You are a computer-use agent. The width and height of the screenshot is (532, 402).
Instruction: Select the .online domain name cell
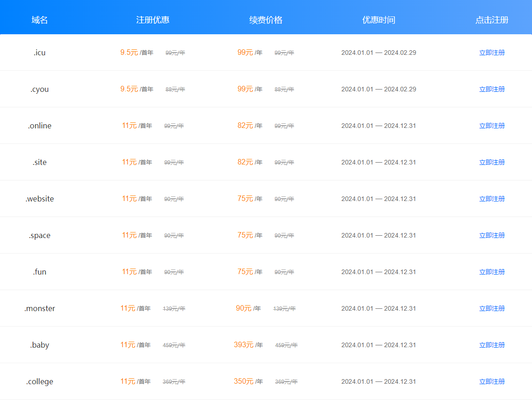point(40,126)
